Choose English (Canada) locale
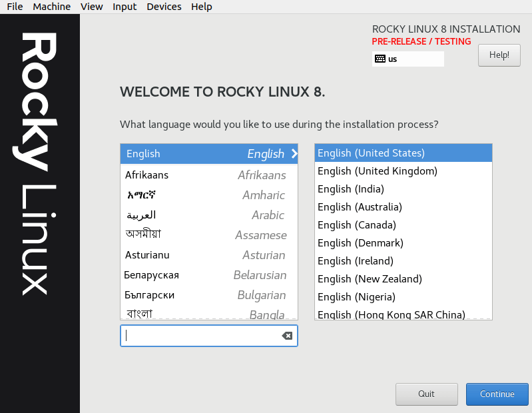532x413 pixels. click(403, 225)
